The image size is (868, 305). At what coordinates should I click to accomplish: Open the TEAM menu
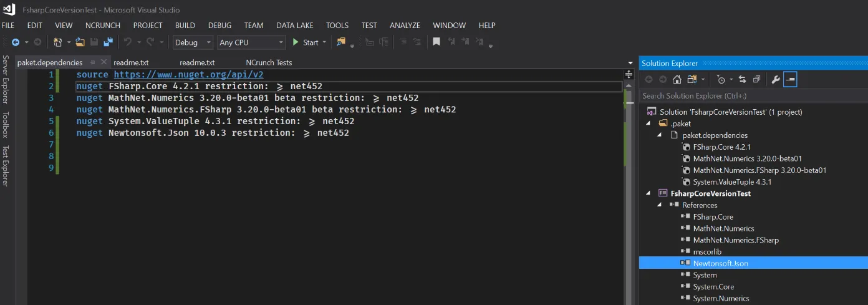(254, 26)
